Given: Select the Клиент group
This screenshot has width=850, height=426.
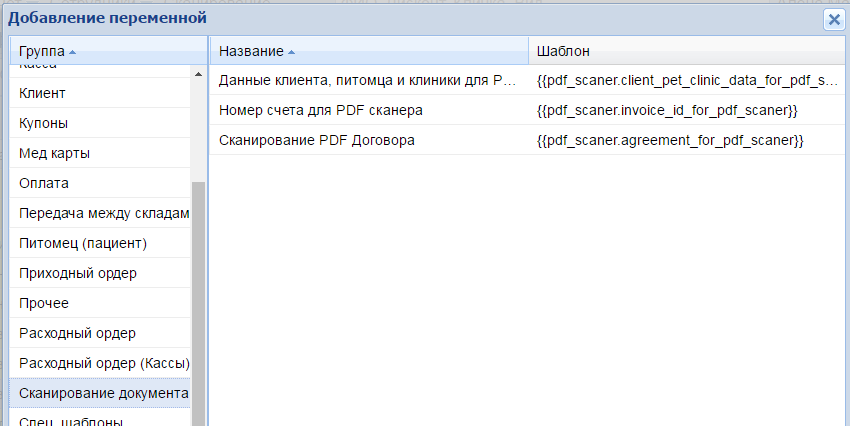Looking at the screenshot, I should pyautogui.click(x=42, y=93).
